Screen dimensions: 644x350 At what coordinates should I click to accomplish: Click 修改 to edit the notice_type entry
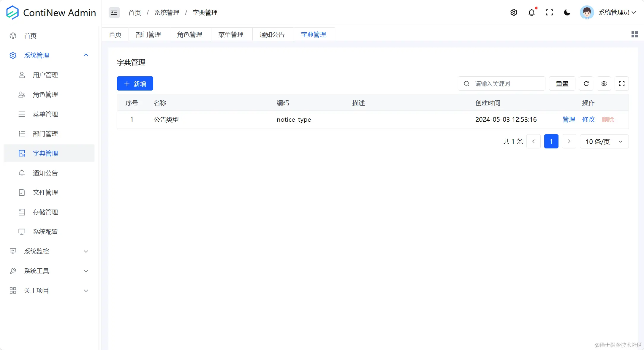(588, 119)
